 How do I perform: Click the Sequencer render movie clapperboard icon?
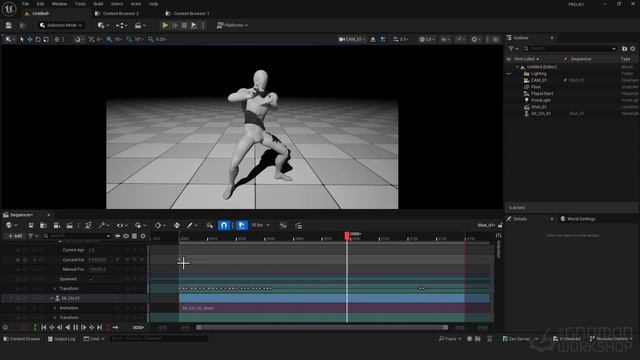69,225
